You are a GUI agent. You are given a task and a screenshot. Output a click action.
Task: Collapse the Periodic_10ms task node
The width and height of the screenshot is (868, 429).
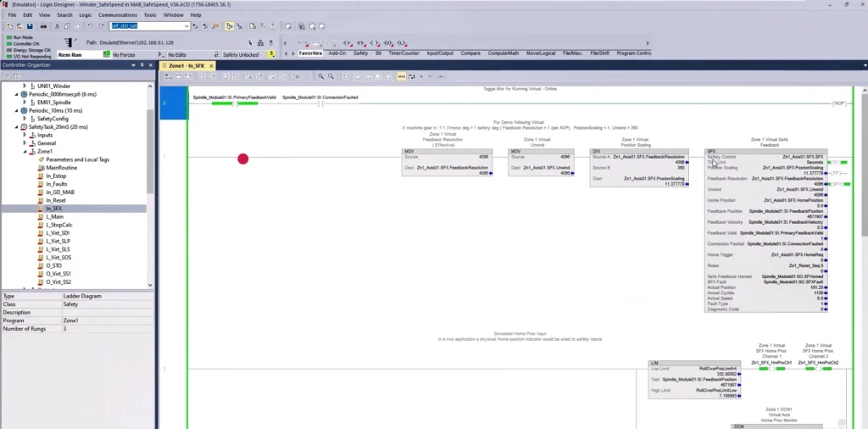[x=16, y=111]
